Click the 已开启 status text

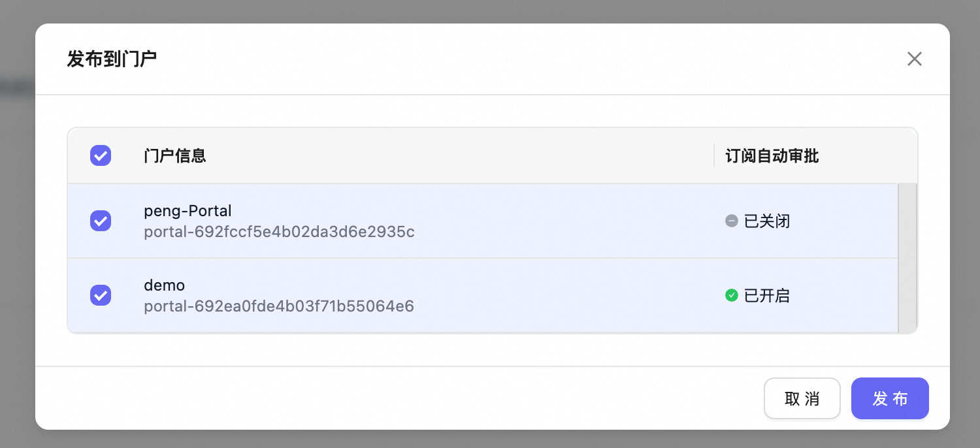pos(767,296)
